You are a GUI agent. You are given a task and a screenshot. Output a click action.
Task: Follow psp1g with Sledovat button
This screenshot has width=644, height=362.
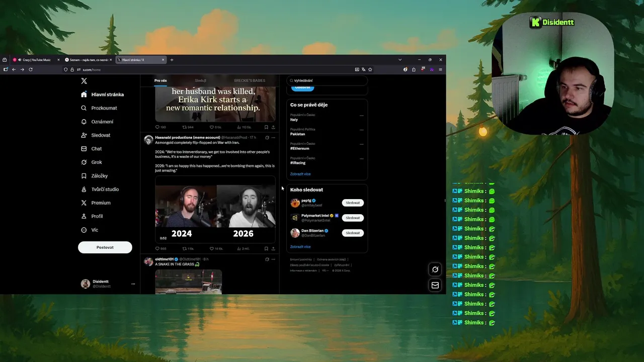[x=353, y=203]
